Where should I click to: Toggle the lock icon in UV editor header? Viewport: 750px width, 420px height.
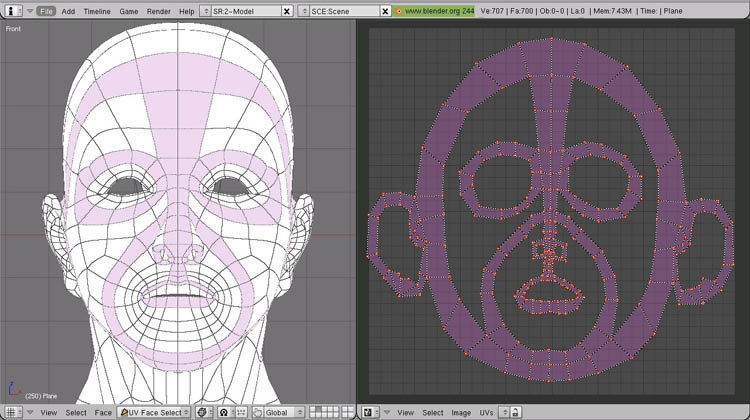tap(515, 412)
